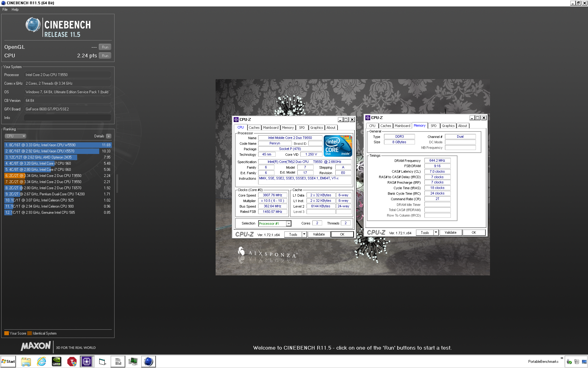
Task: Open the File menu
Action: 5,10
